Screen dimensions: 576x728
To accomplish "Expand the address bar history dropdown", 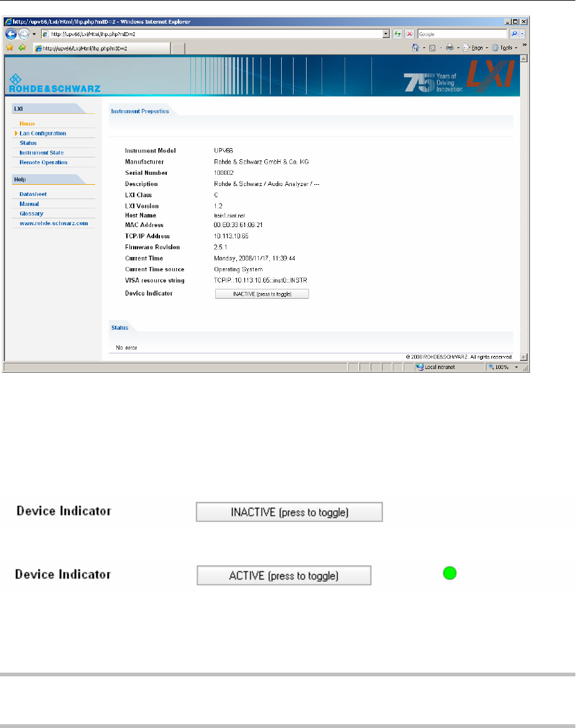I will pyautogui.click(x=386, y=34).
